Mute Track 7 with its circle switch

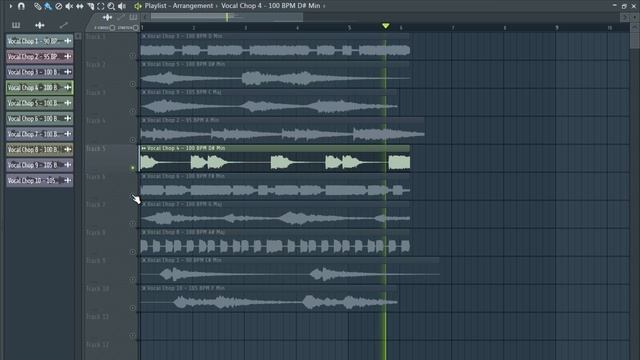point(133,223)
